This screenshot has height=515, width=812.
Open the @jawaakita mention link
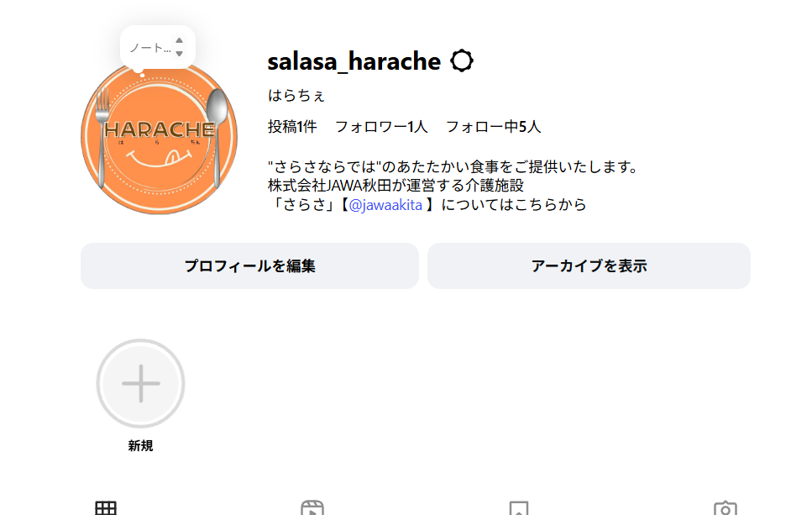click(385, 205)
